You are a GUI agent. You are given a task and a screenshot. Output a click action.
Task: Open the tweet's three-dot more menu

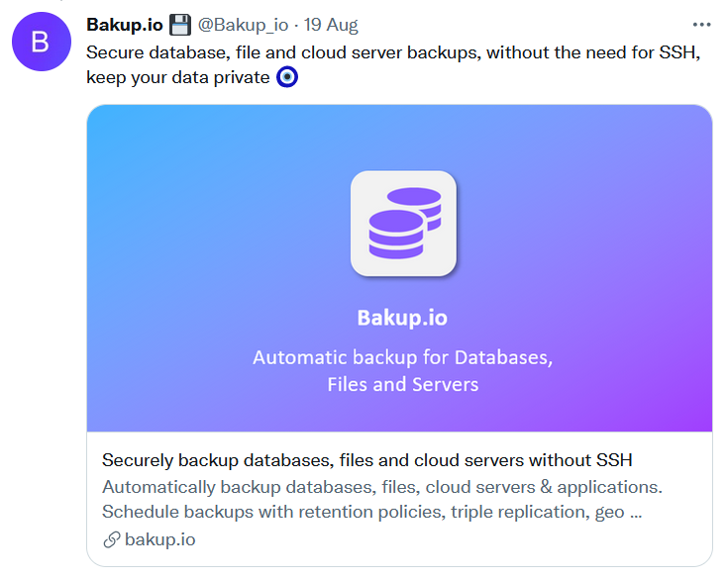coord(701,25)
